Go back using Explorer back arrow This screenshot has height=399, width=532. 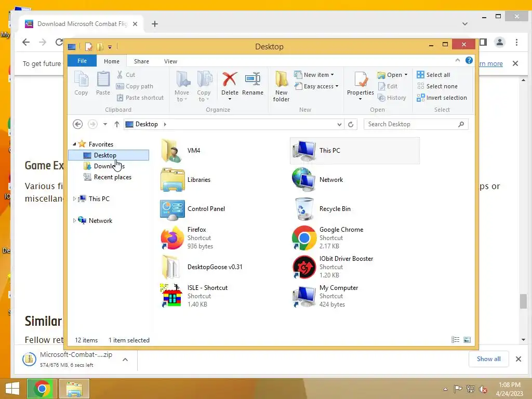(78, 124)
